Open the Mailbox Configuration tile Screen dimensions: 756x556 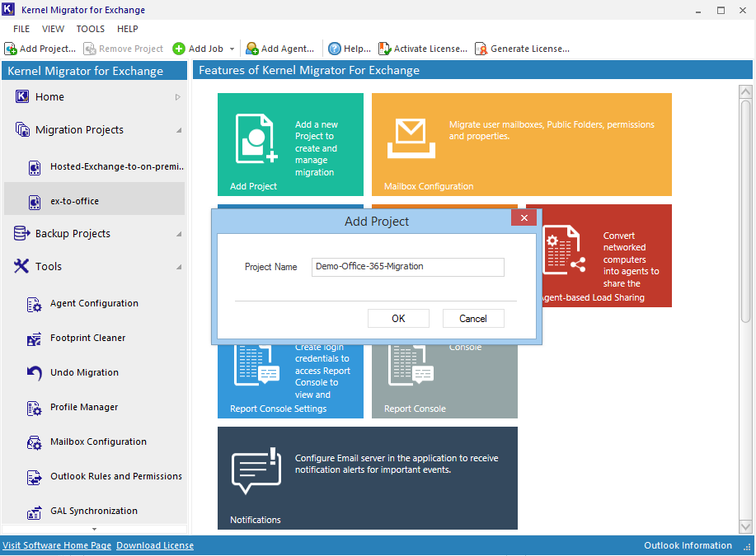521,144
